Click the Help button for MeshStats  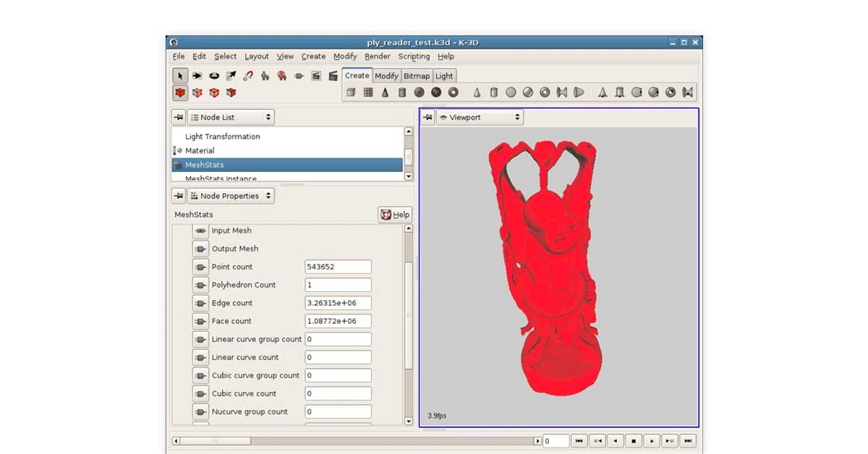[x=394, y=214]
